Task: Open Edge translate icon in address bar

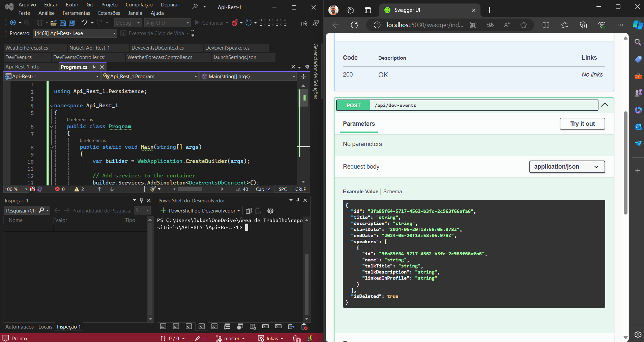Action: 490,25
